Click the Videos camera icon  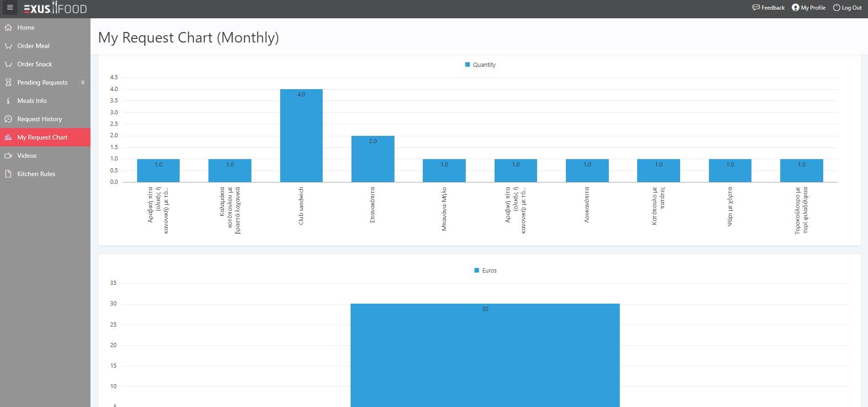[8, 155]
